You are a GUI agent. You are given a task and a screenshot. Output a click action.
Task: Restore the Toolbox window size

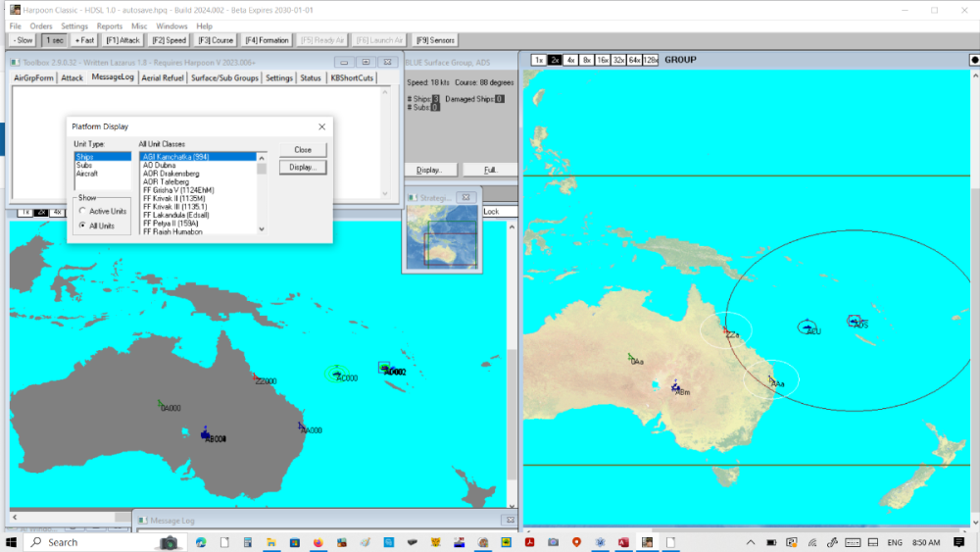366,62
